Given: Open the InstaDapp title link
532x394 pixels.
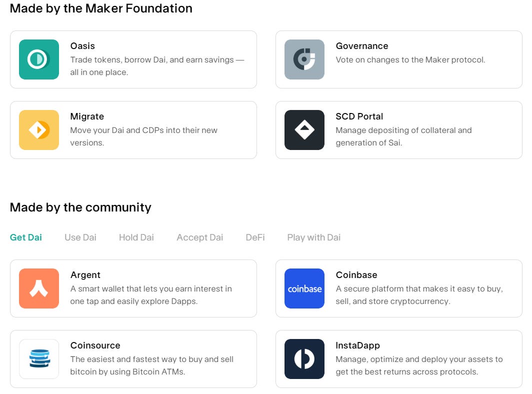Looking at the screenshot, I should (x=358, y=345).
